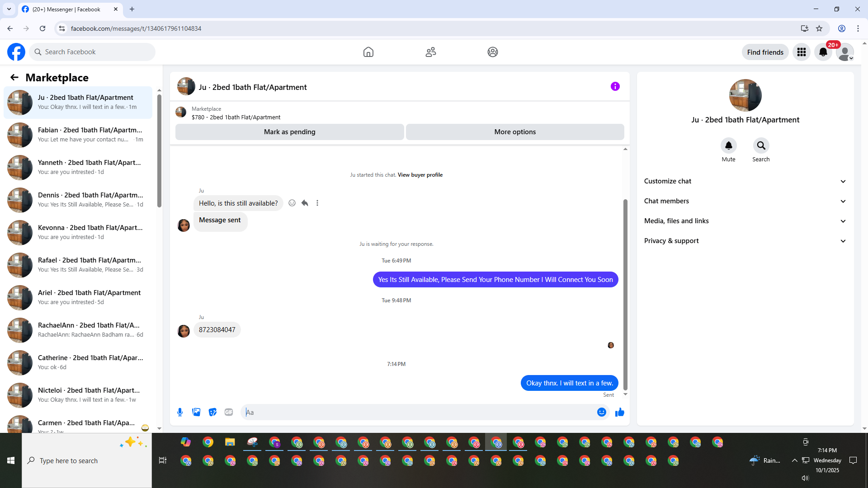Viewport: 868px width, 488px height.
Task: Expand Privacy & support section
Action: (x=745, y=241)
